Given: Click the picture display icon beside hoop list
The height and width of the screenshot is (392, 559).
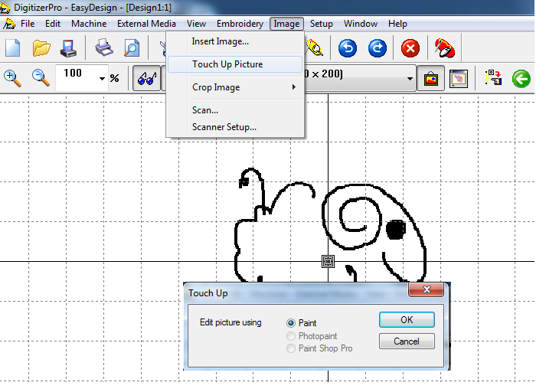Looking at the screenshot, I should [x=430, y=78].
